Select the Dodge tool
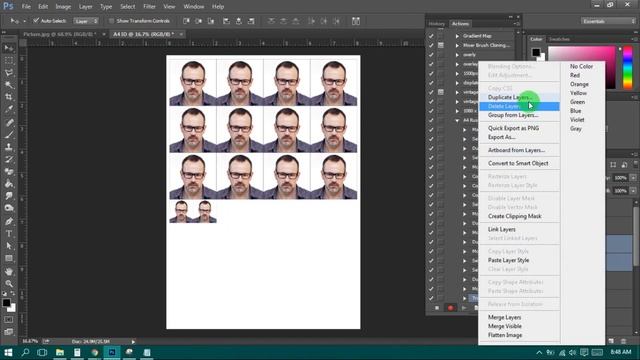The height and width of the screenshot is (360, 640). click(x=9, y=208)
